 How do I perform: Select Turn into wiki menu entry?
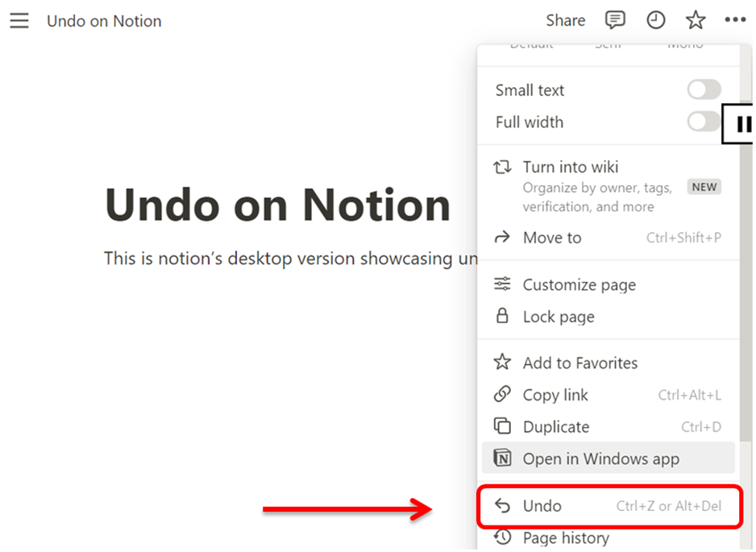tap(608, 186)
